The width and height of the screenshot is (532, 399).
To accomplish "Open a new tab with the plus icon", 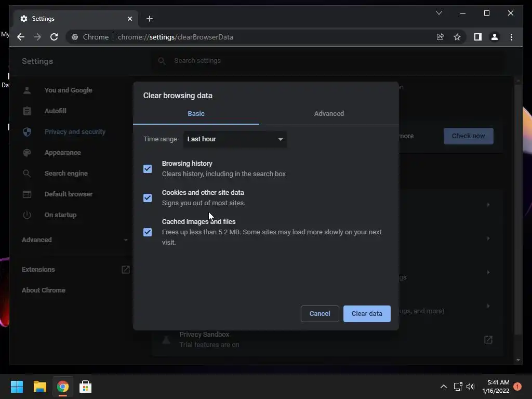I will 150,19.
